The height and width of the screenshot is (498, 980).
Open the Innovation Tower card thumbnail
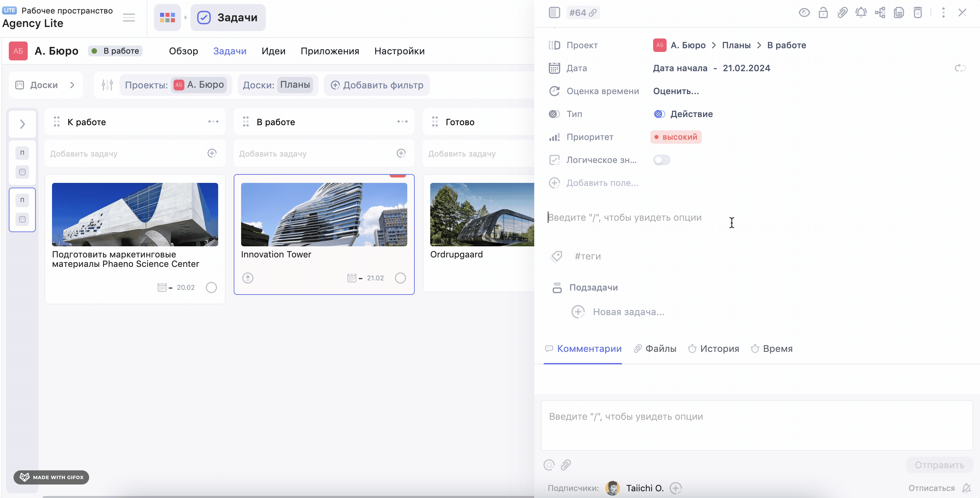click(x=324, y=214)
